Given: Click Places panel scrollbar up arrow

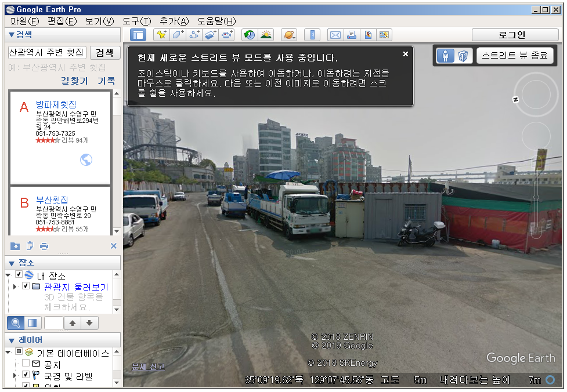Looking at the screenshot, I should pyautogui.click(x=117, y=275).
